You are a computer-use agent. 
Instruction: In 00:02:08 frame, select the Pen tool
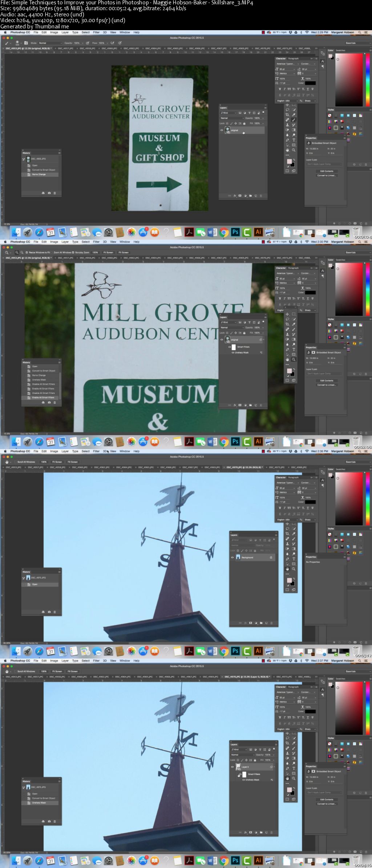287,349
